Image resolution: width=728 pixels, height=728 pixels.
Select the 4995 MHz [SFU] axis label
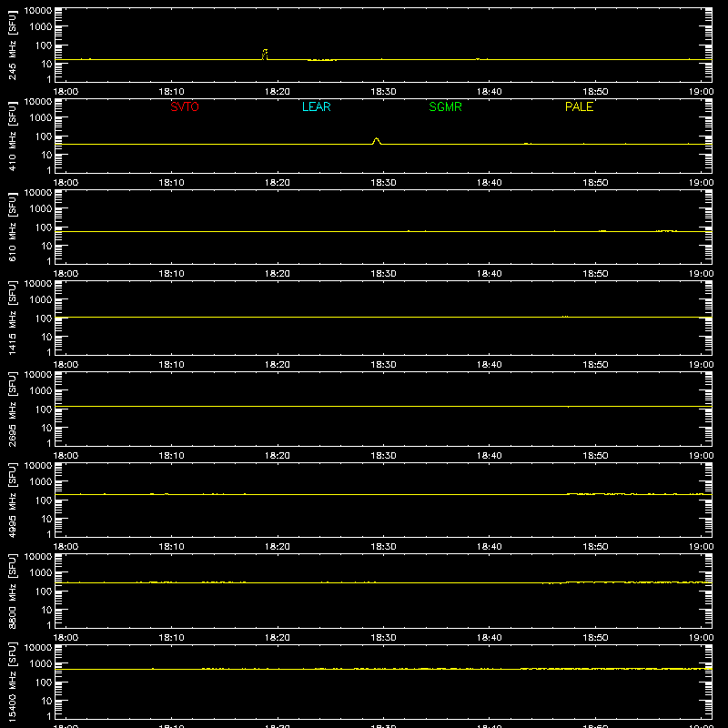12,500
